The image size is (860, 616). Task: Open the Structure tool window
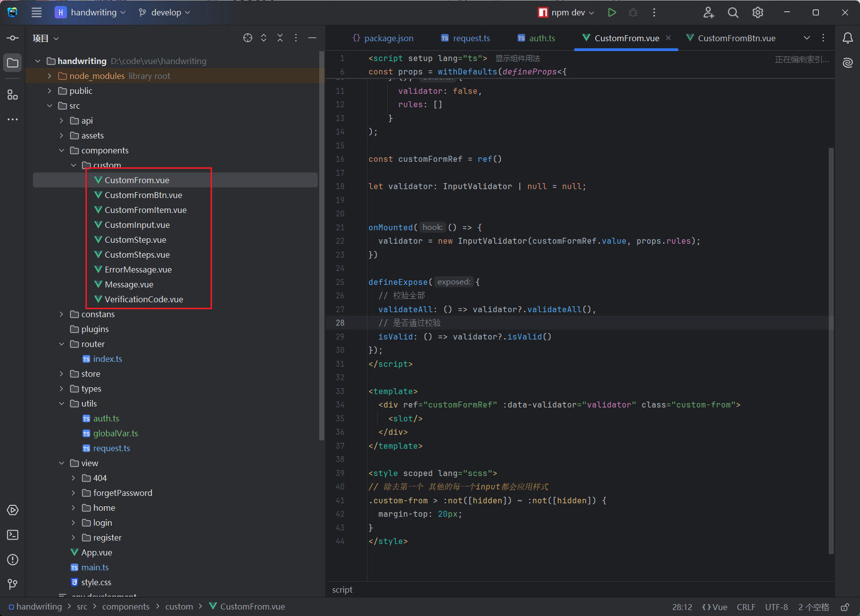(x=13, y=95)
